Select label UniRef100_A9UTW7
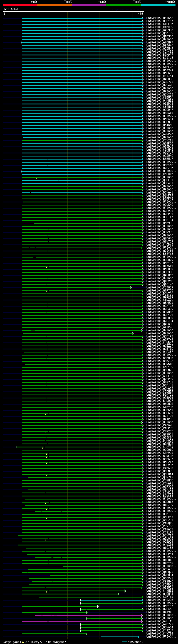The width and height of the screenshot is (178, 644). tap(160, 217)
